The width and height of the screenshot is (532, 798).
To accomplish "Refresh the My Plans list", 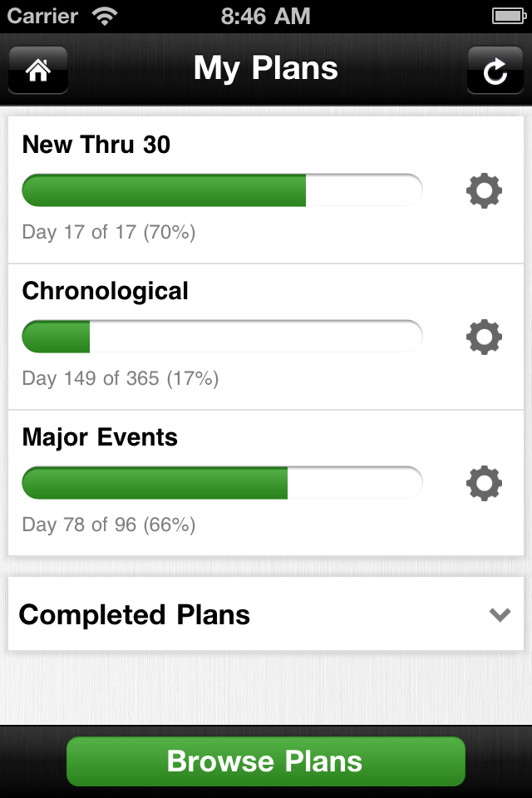I will 495,70.
